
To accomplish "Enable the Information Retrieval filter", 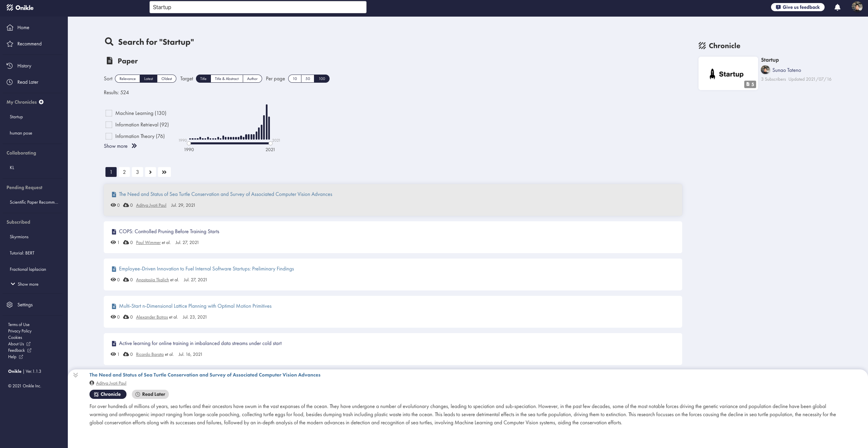I will tap(109, 124).
